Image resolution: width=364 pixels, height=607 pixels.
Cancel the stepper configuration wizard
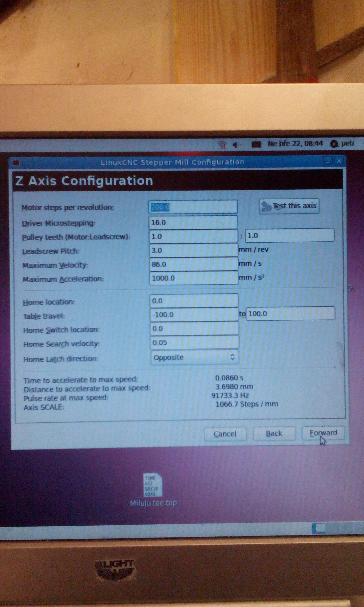[225, 434]
